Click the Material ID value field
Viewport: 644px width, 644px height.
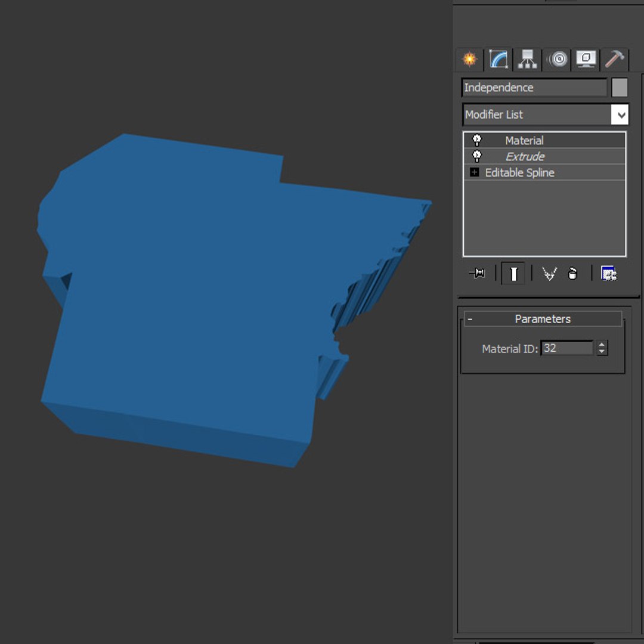coord(567,348)
